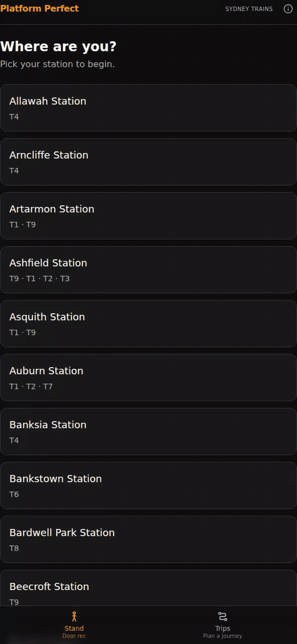Click the Platform Perfect logo text
This screenshot has height=644, width=297.
(39, 8)
